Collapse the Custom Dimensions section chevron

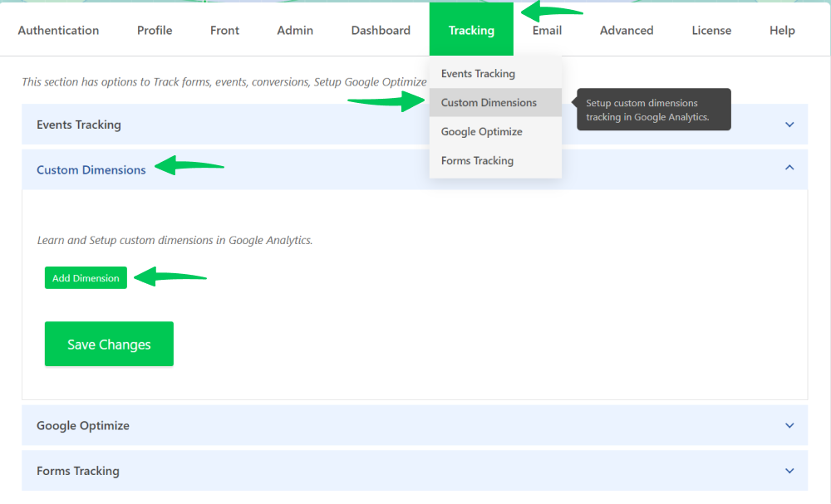[789, 169]
